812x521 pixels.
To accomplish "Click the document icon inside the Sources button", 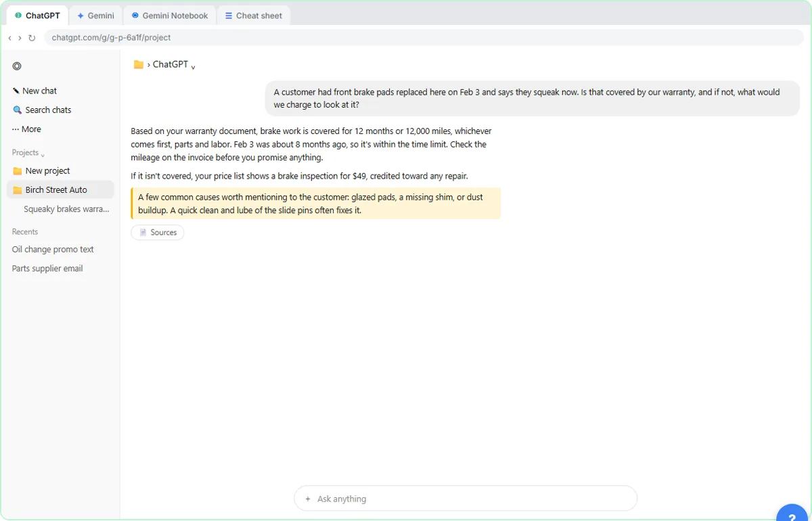I will (143, 232).
